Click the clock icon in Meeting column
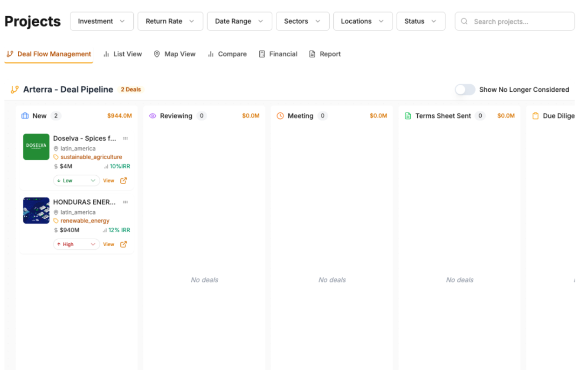Viewport: 588px width, 382px height. click(280, 116)
